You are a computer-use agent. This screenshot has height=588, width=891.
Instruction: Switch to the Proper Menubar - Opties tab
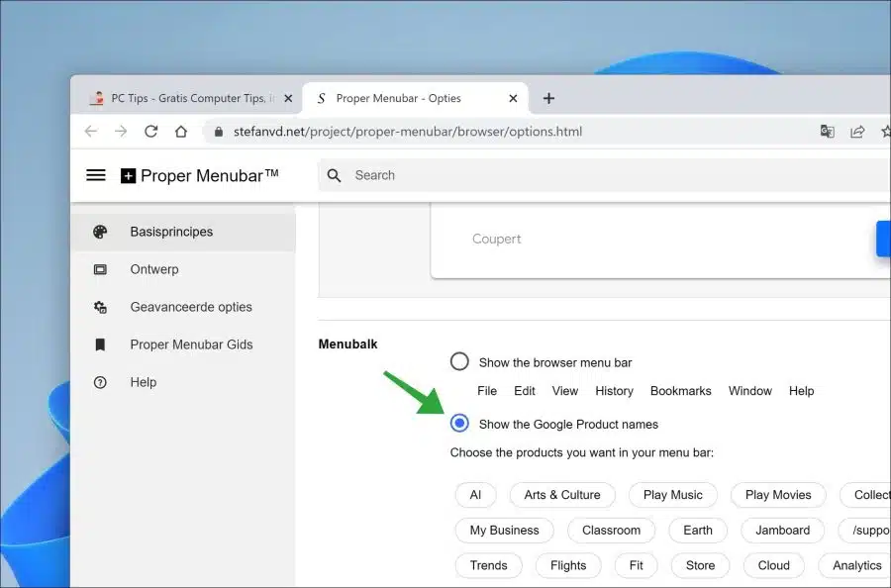click(x=416, y=98)
